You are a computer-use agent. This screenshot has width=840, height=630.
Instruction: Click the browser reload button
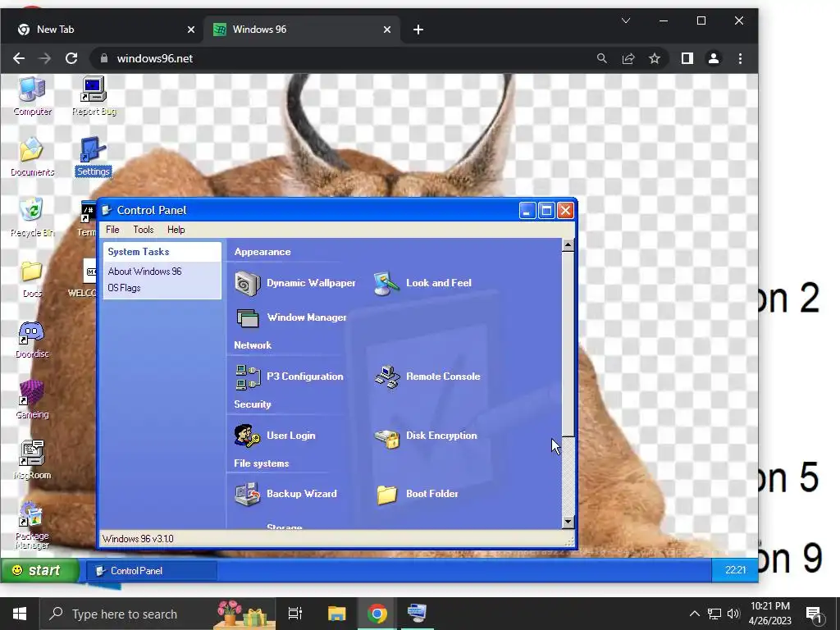71,58
